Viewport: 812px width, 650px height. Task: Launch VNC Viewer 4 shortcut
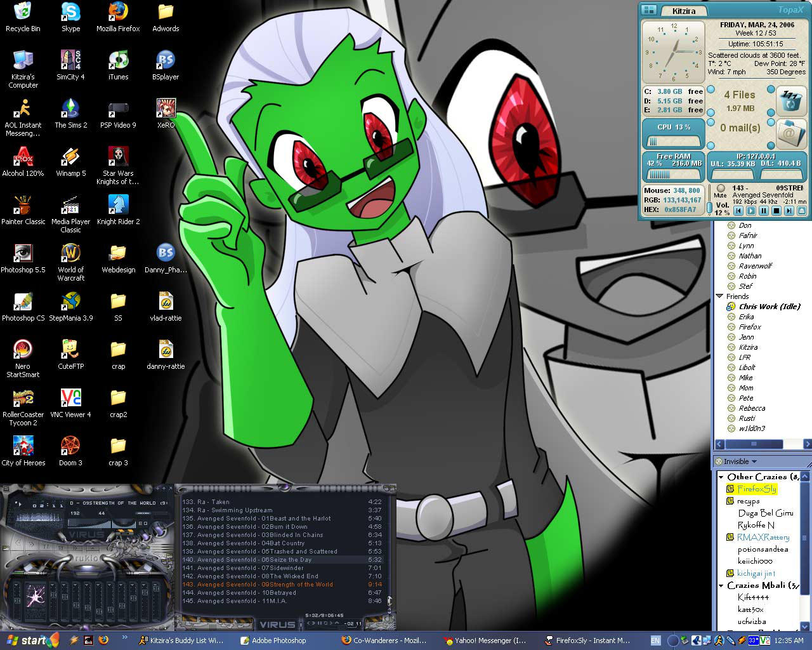pyautogui.click(x=70, y=403)
